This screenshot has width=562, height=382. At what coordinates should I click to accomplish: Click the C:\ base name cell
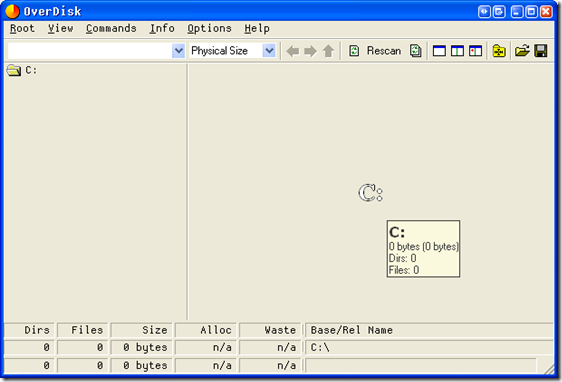pyautogui.click(x=429, y=348)
